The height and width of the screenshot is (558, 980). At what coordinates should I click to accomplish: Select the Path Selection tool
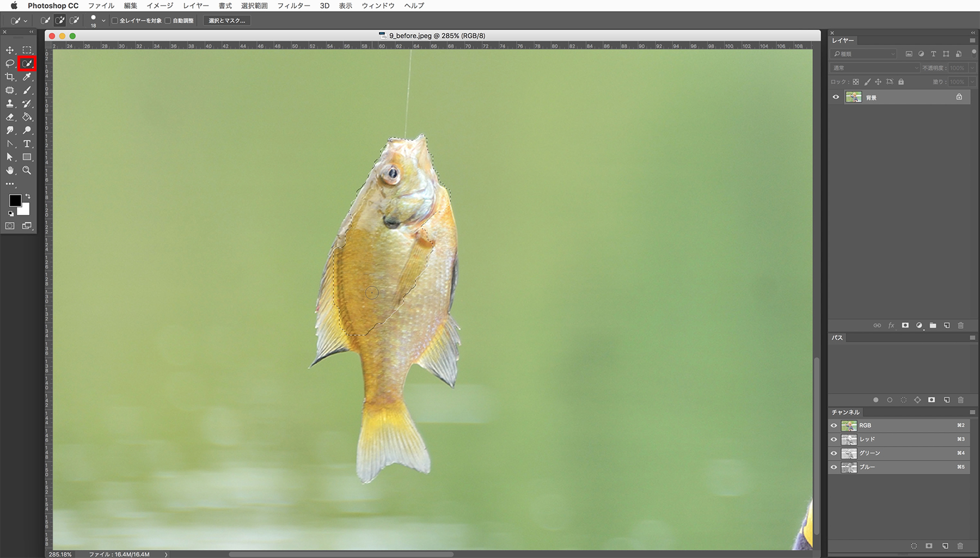(x=10, y=157)
